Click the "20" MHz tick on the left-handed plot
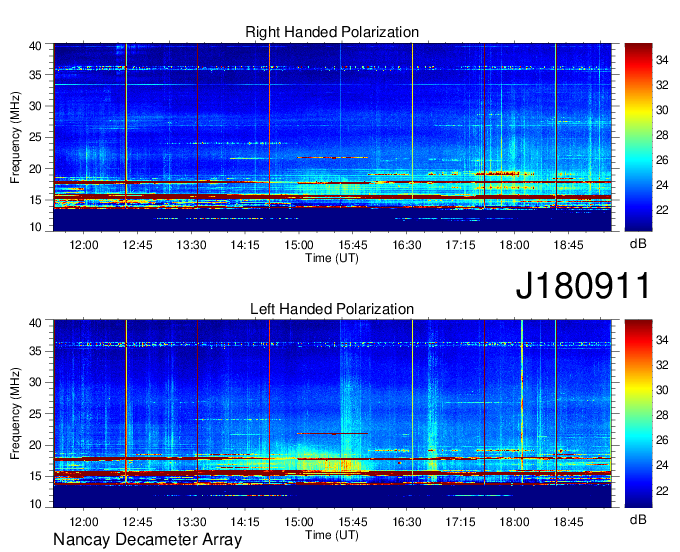Screen dimensions: 680x552 click(x=35, y=445)
